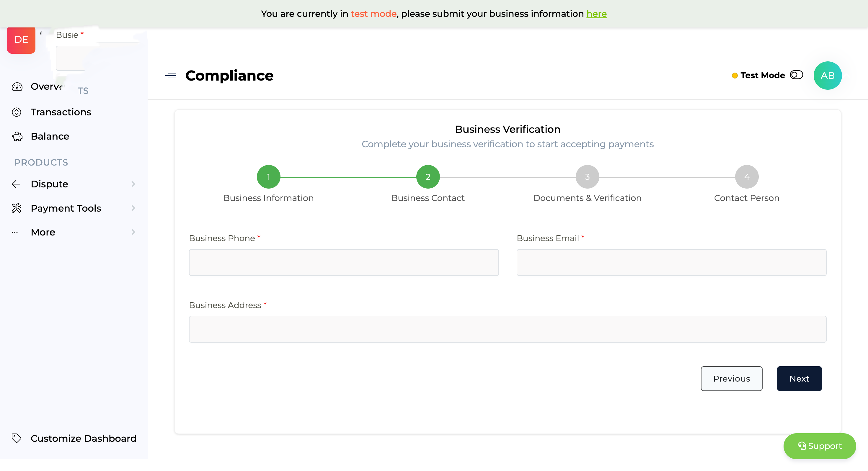Image resolution: width=868 pixels, height=471 pixels.
Task: Click into the Business Phone field
Action: tap(343, 262)
